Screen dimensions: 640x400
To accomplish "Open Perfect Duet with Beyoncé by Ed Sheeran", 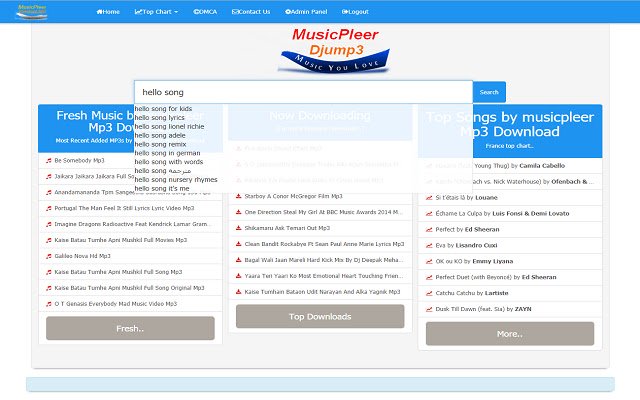I will [496, 277].
